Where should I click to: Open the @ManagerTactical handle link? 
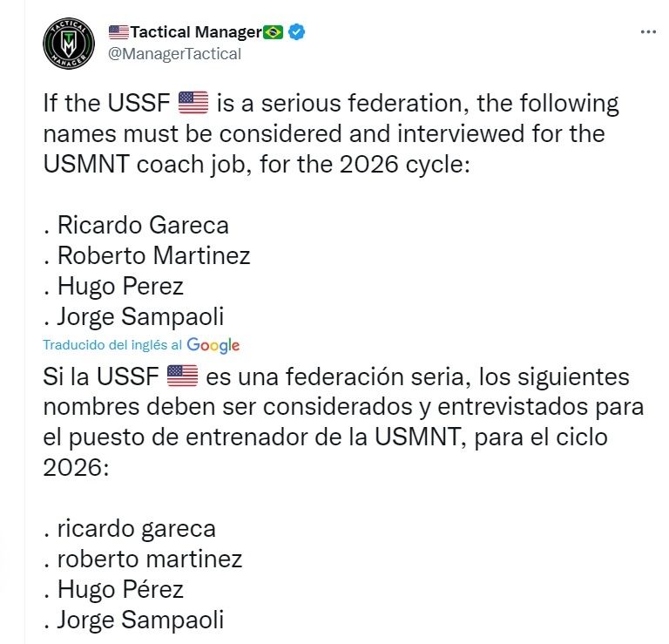[174, 54]
